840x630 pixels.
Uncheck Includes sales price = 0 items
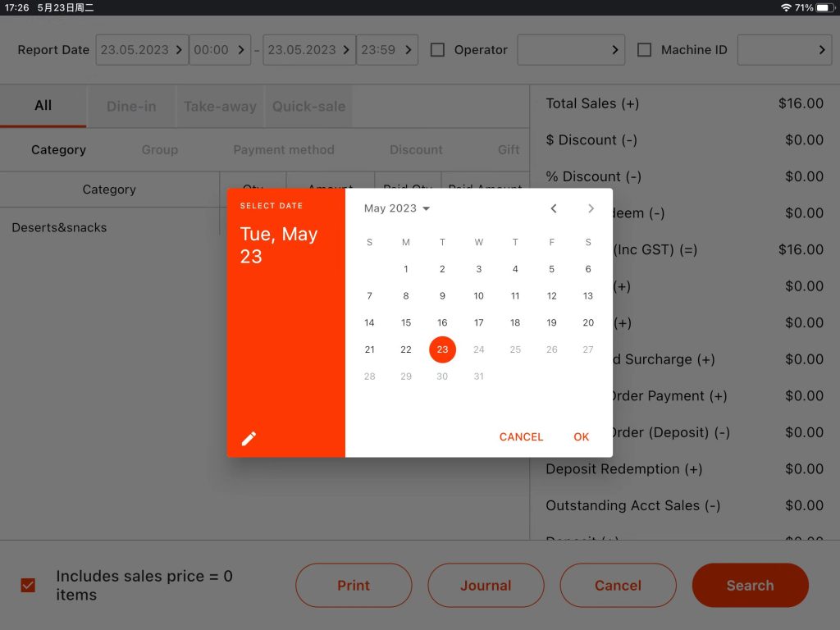click(28, 585)
